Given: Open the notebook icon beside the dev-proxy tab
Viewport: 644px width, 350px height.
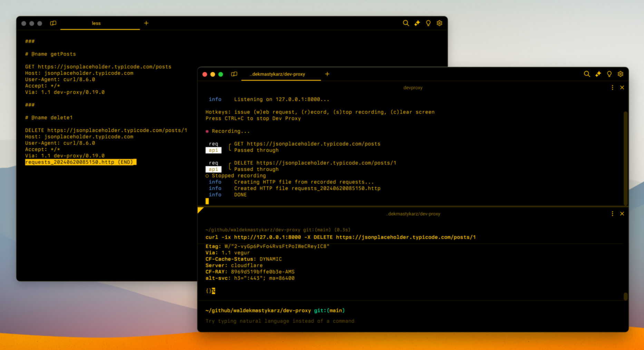Looking at the screenshot, I should [x=234, y=74].
